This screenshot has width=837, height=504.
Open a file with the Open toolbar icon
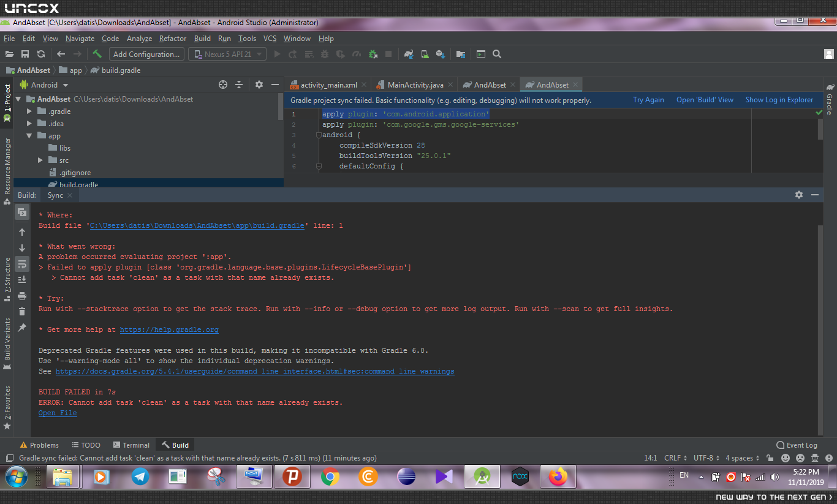(9, 54)
